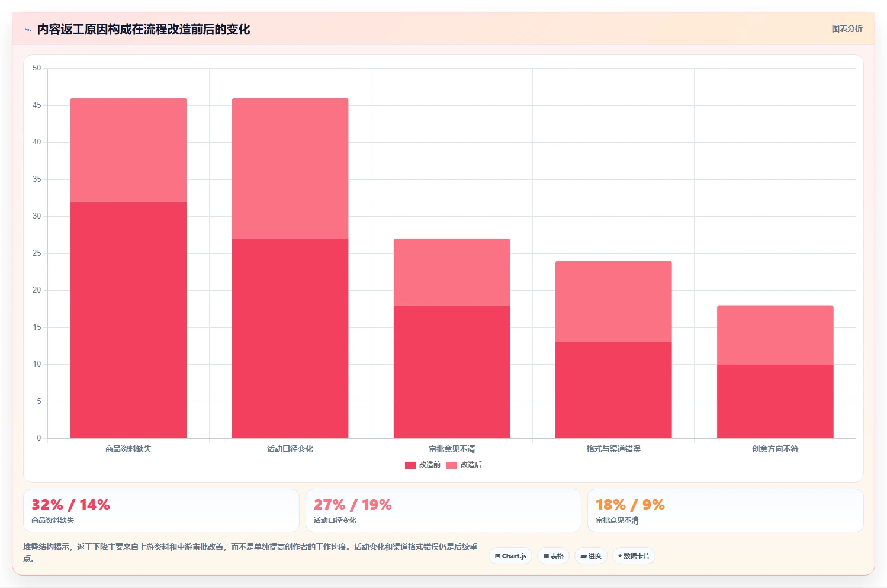
Task: Open the 18% / 9% 审批意见不清 card
Action: [x=725, y=510]
